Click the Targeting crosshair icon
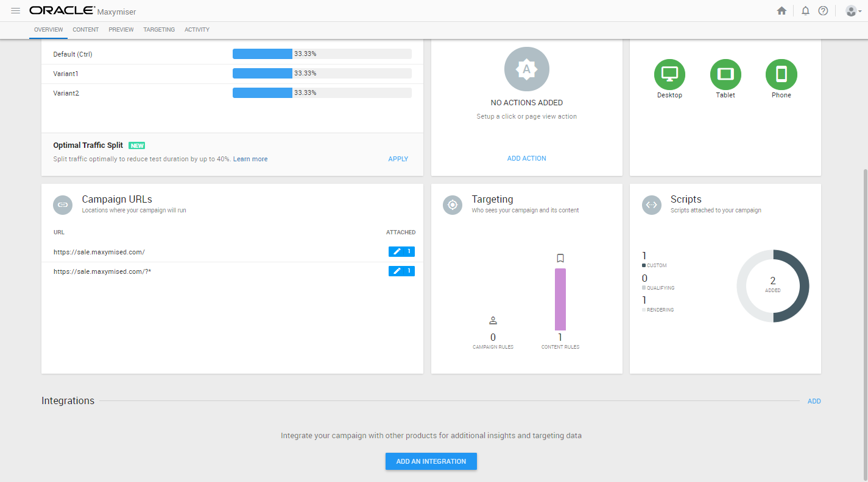The width and height of the screenshot is (868, 482). (453, 205)
